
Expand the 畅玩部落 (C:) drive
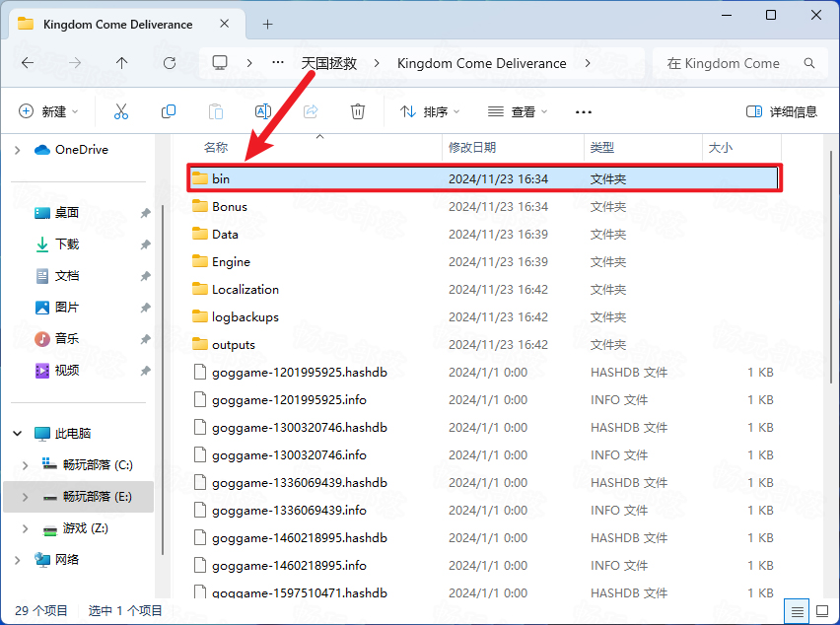click(26, 465)
